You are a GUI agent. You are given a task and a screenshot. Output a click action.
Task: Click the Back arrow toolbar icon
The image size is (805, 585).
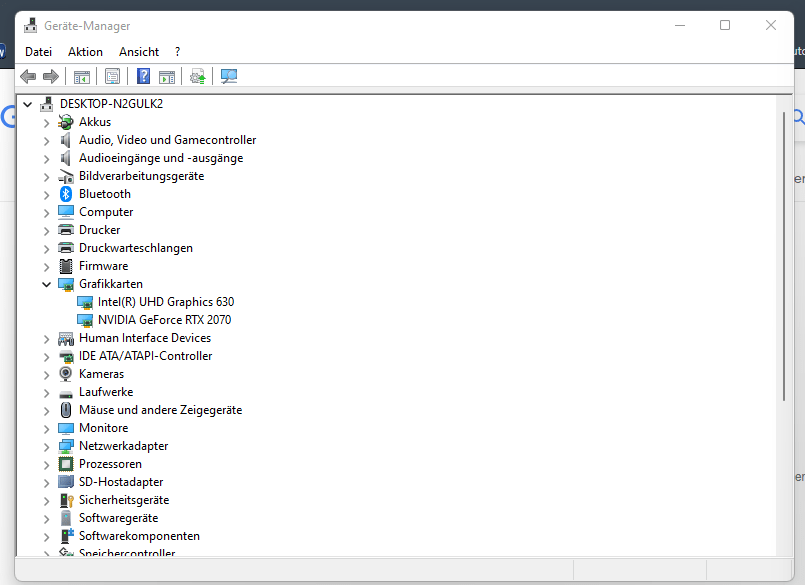tap(28, 77)
